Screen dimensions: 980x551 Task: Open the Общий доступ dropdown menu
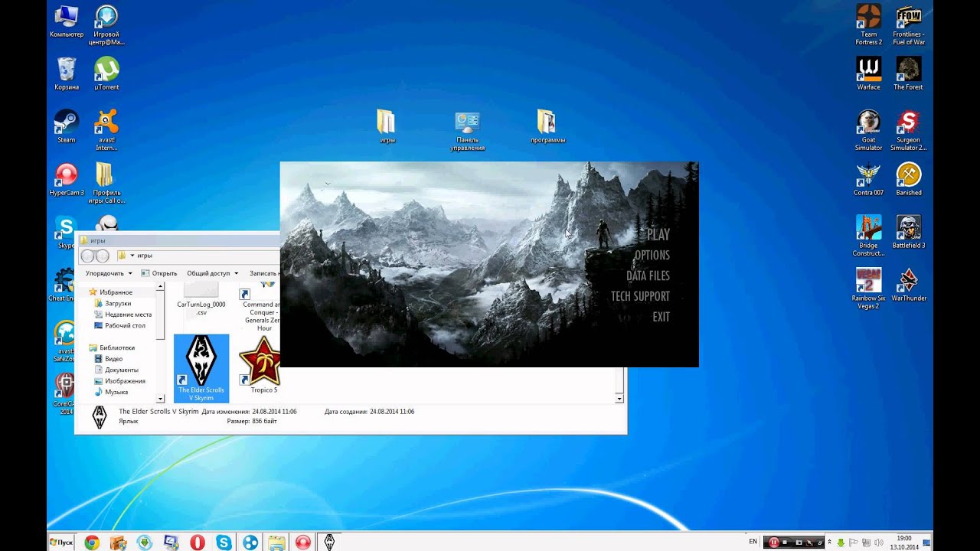(212, 273)
